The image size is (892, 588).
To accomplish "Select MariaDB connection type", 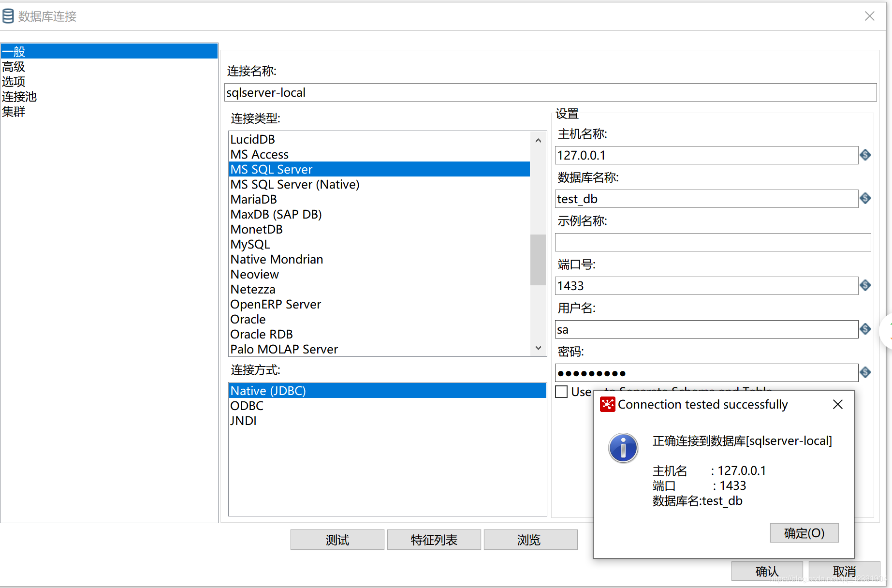I will [380, 199].
